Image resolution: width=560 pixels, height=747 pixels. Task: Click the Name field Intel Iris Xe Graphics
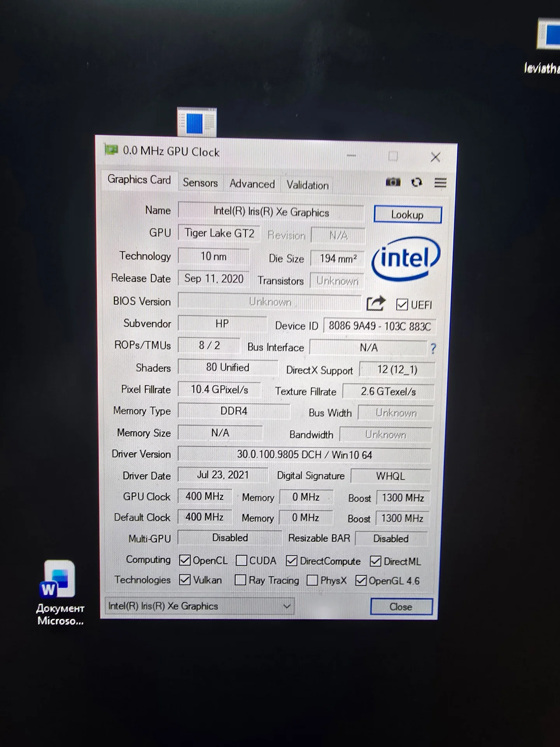(271, 211)
